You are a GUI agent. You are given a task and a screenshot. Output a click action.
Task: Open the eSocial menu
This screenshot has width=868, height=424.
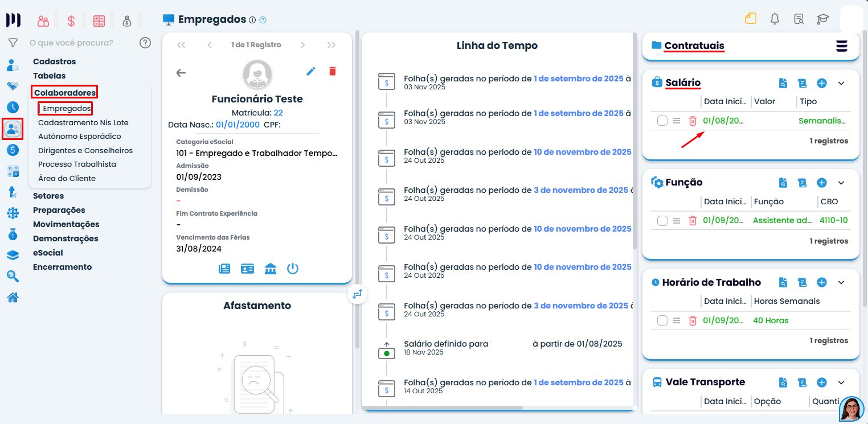coord(48,253)
